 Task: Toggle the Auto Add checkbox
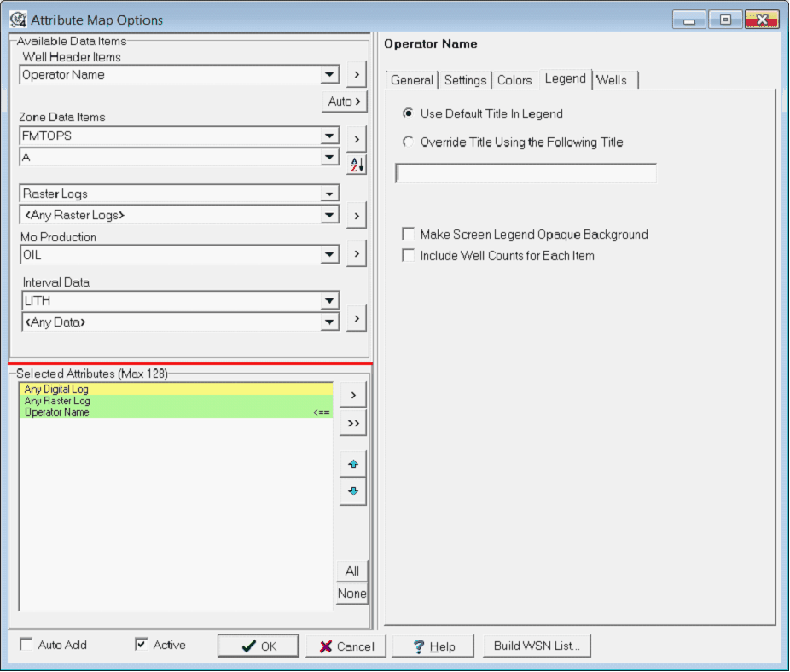[x=26, y=645]
